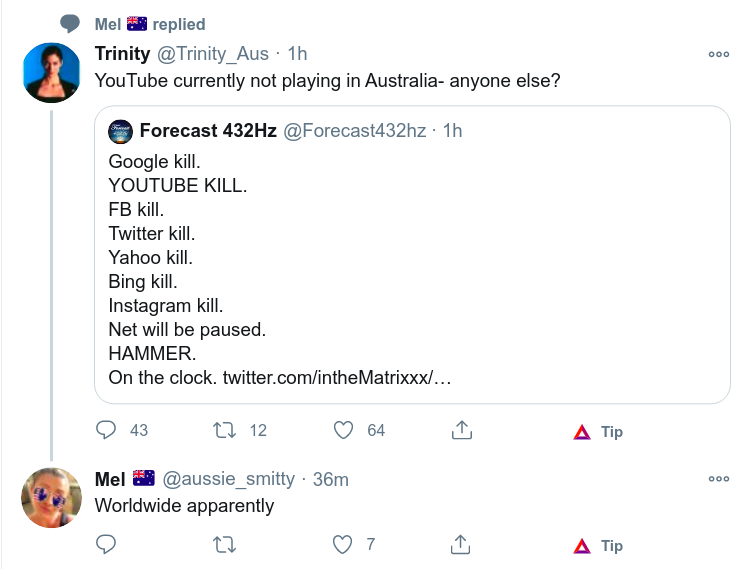Click the Mel replied context label
750x569 pixels.
pyautogui.click(x=150, y=24)
